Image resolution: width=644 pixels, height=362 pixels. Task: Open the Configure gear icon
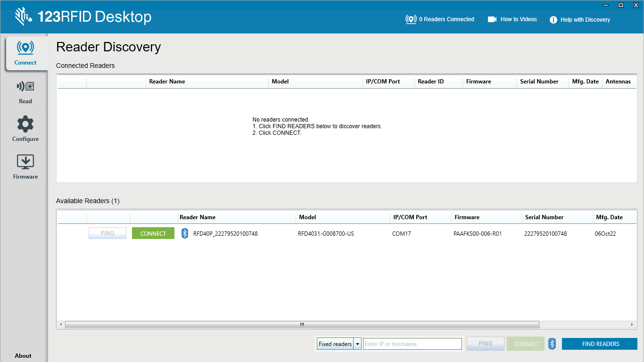tap(25, 124)
